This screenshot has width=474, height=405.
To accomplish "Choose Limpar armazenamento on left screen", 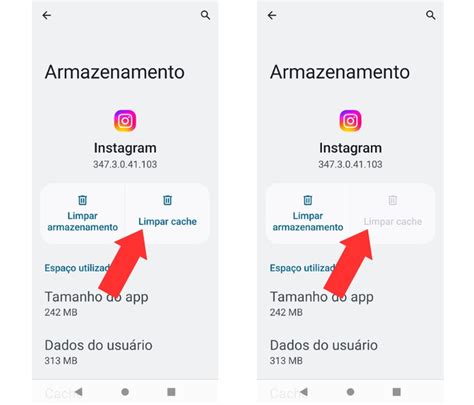I will (x=82, y=213).
